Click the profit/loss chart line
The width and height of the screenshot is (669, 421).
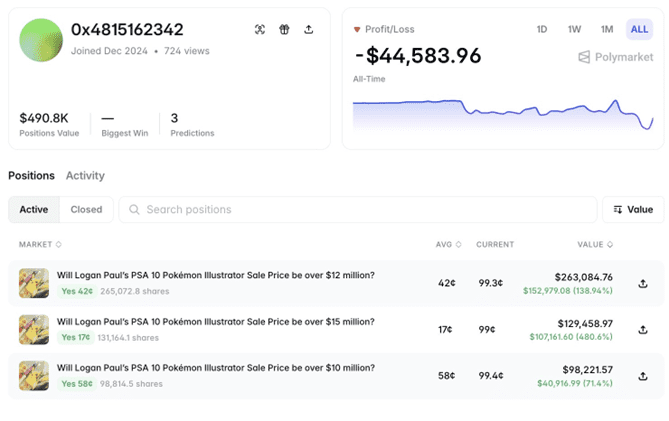tap(500, 103)
